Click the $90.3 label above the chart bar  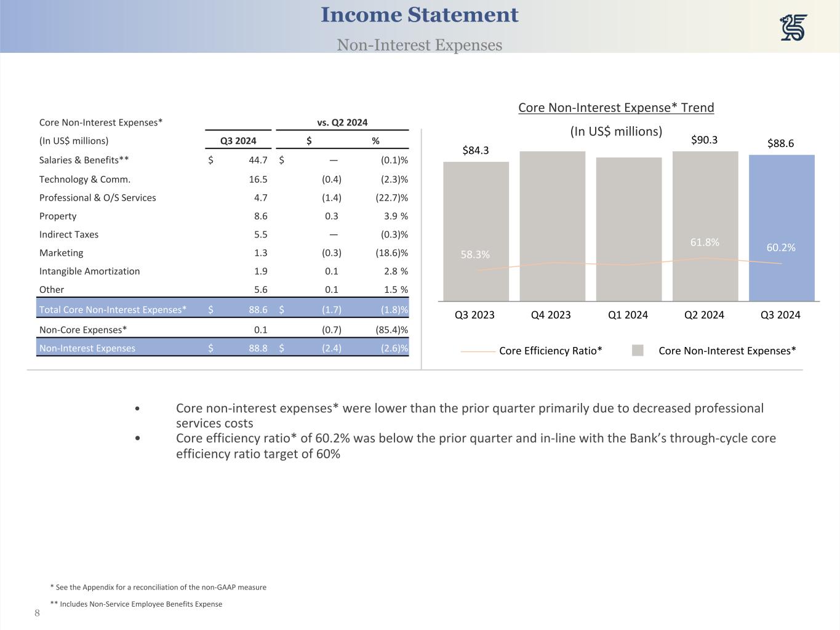coord(705,140)
